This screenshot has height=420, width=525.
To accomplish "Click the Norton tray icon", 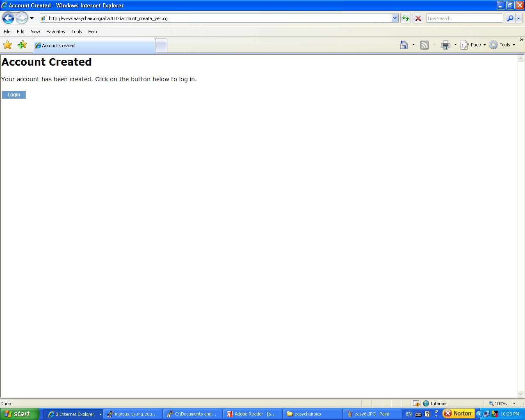I will click(x=458, y=413).
